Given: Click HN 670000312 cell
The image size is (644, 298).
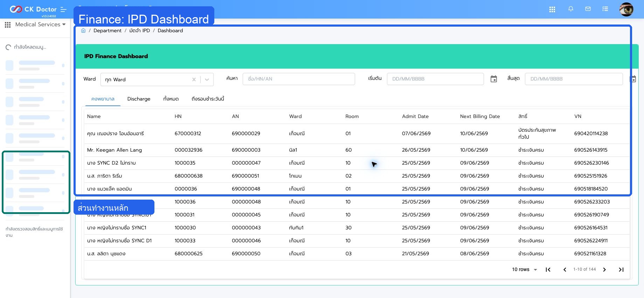Looking at the screenshot, I should (x=188, y=133).
